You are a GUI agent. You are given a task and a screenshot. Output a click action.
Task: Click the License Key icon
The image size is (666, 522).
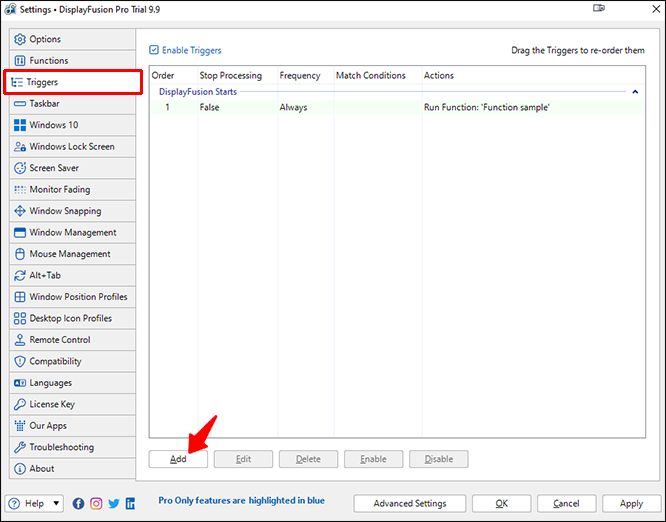[x=20, y=404]
